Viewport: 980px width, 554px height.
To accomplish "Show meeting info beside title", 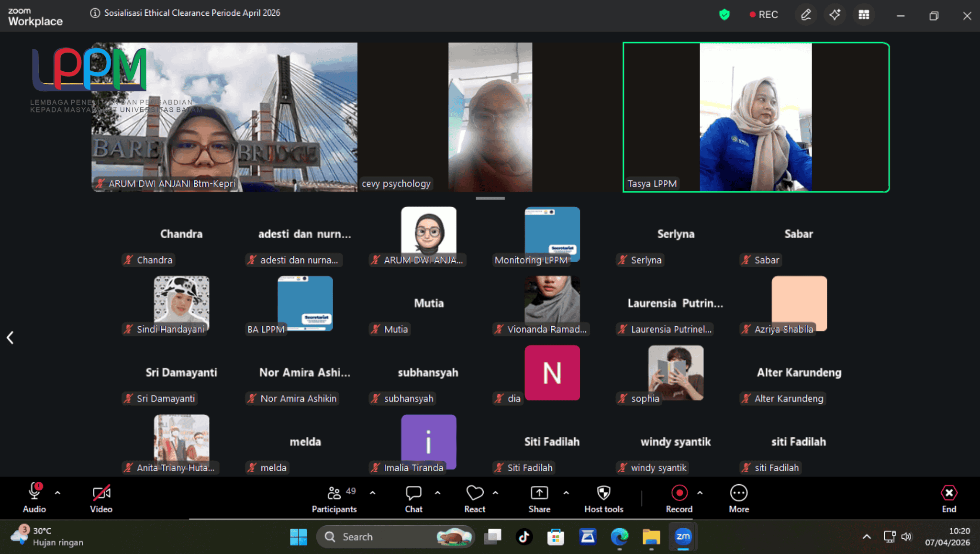I will [95, 13].
